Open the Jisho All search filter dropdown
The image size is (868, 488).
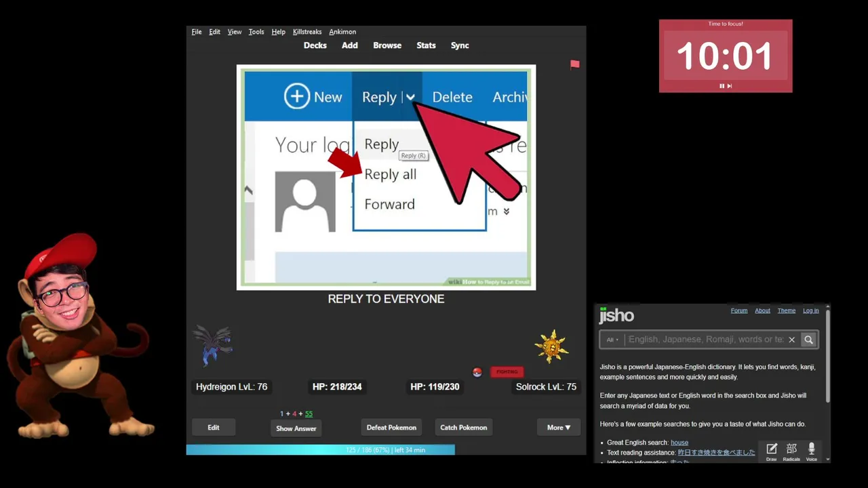coord(612,340)
